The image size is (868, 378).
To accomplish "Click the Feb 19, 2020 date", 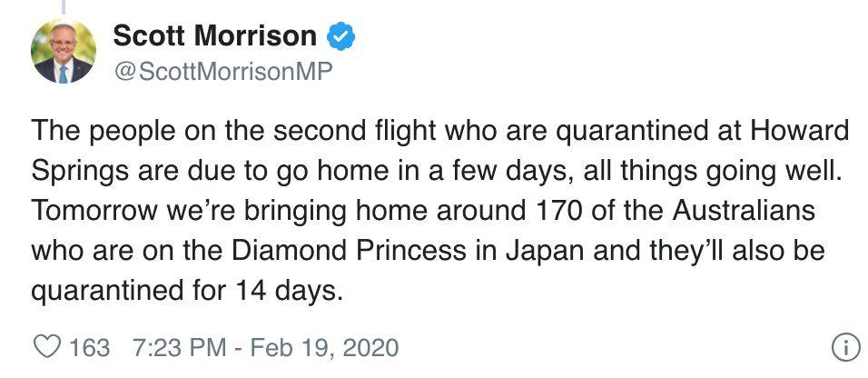I will pyautogui.click(x=325, y=348).
